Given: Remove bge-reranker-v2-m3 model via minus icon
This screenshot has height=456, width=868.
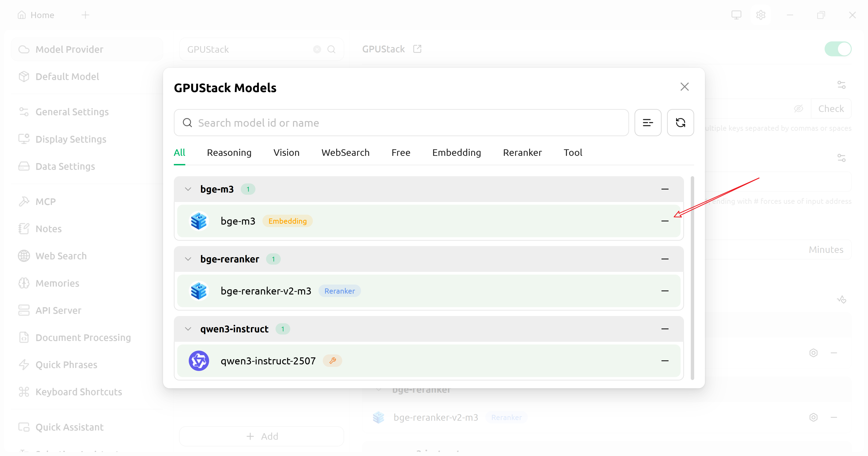Looking at the screenshot, I should coord(665,291).
